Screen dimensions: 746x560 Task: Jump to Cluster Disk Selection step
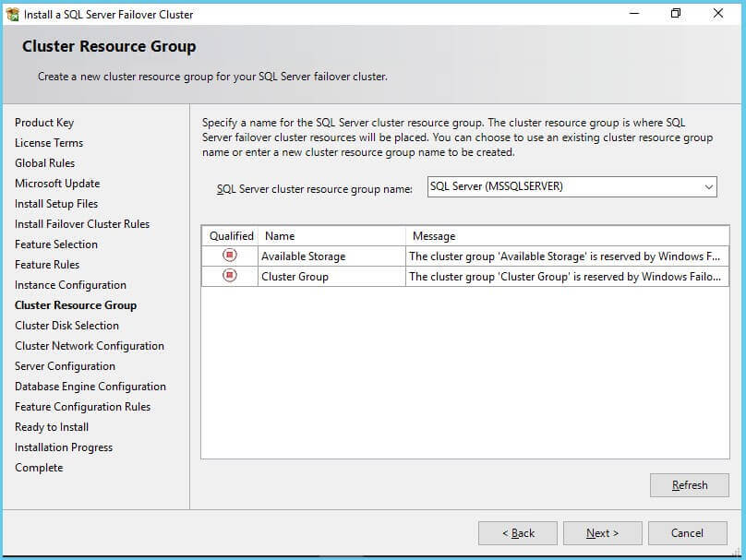66,326
